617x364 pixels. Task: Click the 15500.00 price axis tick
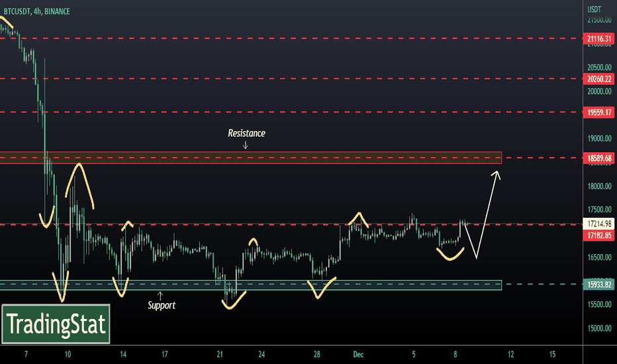(599, 304)
